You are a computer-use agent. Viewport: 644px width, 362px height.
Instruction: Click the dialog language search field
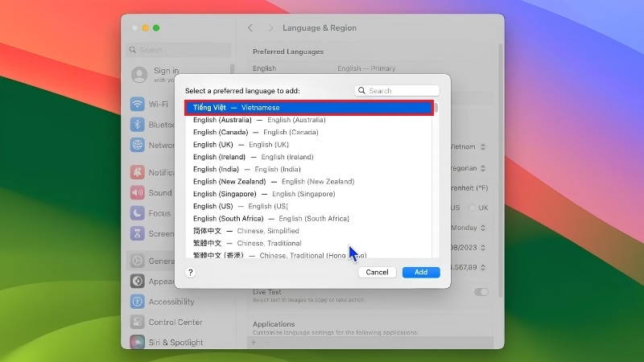click(x=397, y=91)
